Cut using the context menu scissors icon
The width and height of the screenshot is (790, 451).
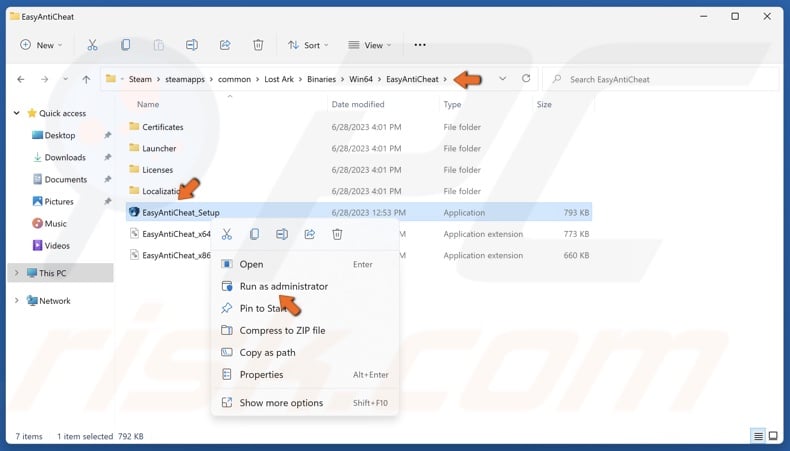click(x=227, y=234)
